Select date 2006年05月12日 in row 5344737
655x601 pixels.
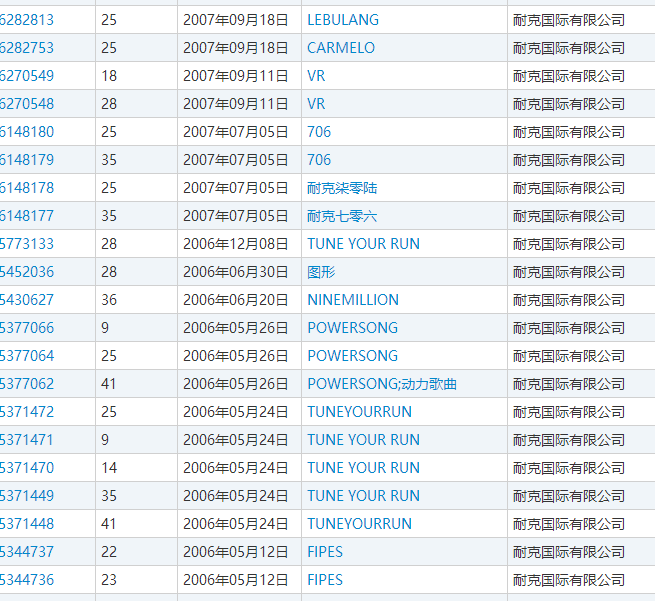pos(236,552)
